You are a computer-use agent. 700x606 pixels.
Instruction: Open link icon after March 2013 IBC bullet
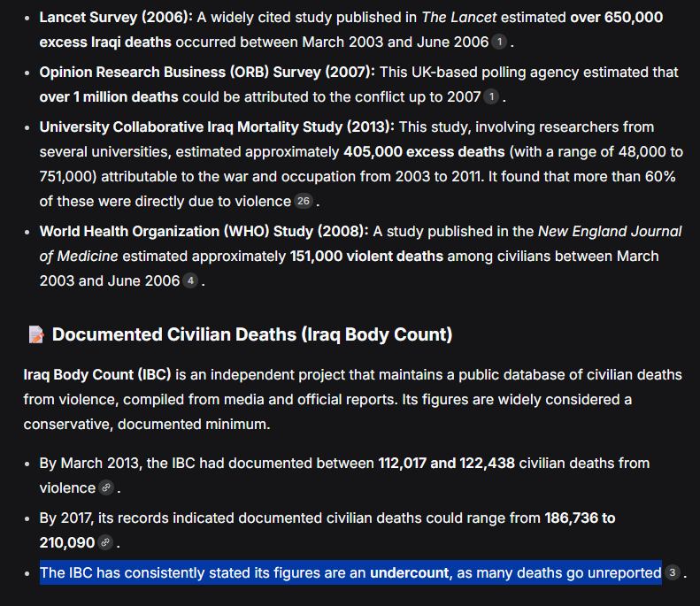click(106, 487)
